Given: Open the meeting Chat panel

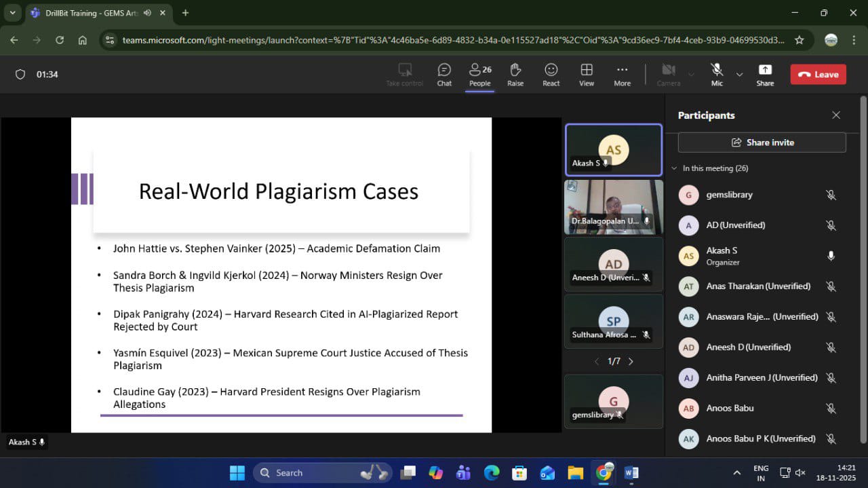Looking at the screenshot, I should pos(444,74).
